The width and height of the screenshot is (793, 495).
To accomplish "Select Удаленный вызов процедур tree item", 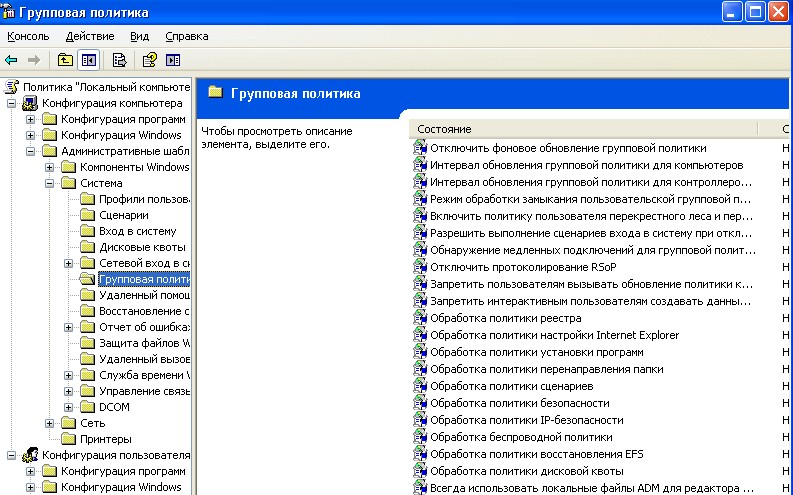I will tap(144, 359).
